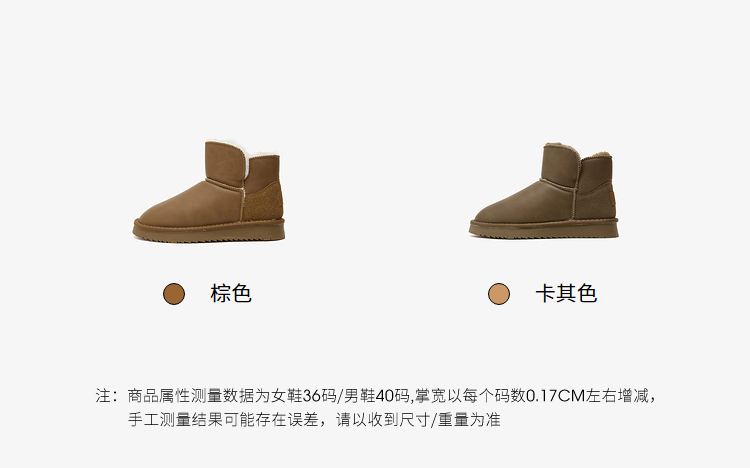750x468 pixels.
Task: Click the serrated sole of khaki boot
Action: 544,229
